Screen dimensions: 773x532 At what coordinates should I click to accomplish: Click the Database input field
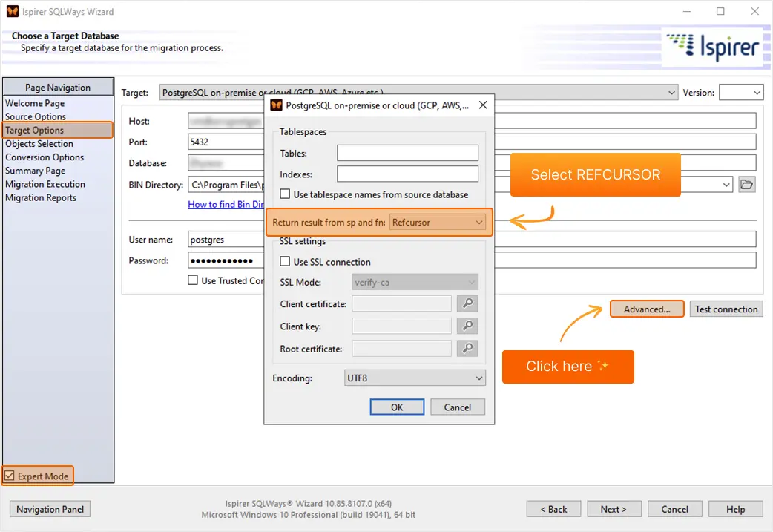pyautogui.click(x=226, y=162)
